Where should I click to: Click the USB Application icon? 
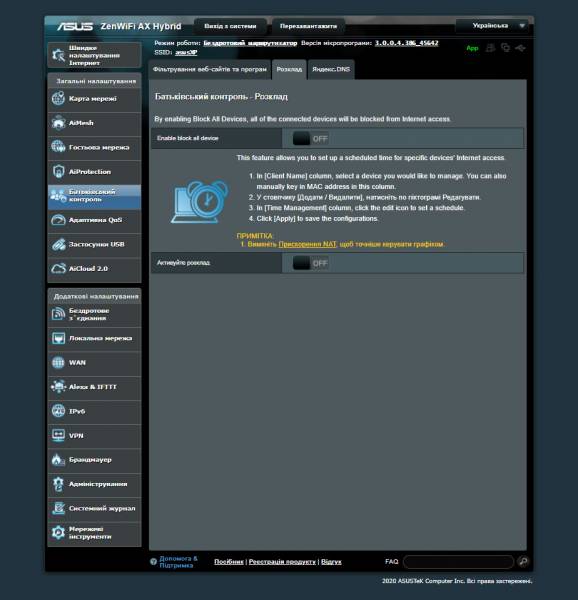tap(59, 244)
